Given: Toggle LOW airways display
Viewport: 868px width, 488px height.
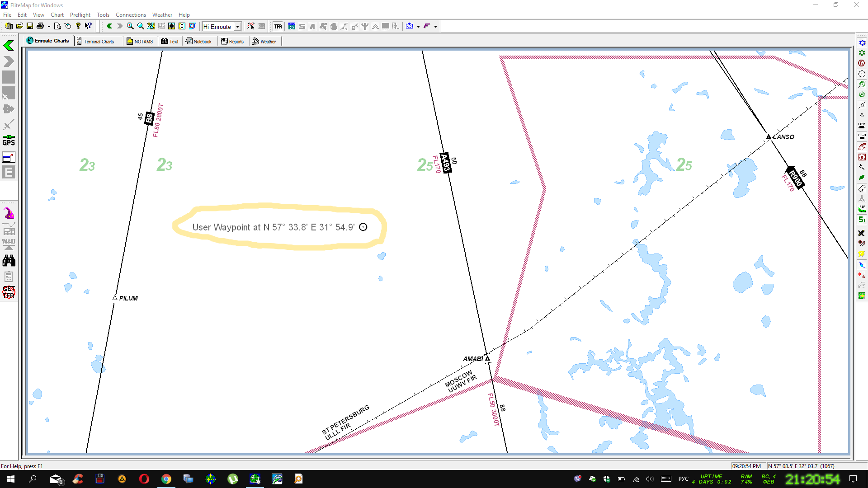Looking at the screenshot, I should point(862,125).
